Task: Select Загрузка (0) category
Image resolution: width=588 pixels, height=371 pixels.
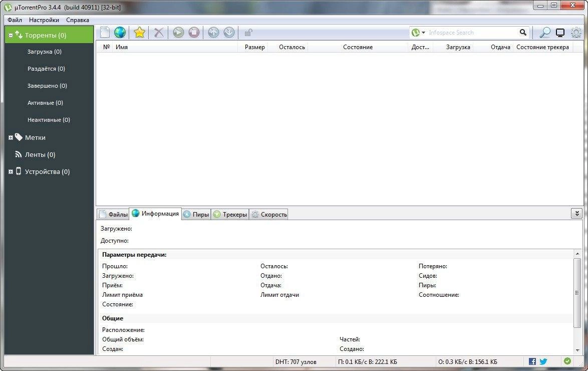Action: 44,52
